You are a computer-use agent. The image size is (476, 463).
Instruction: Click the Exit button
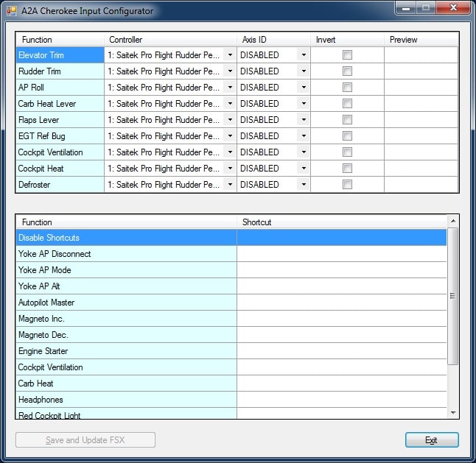click(x=432, y=440)
